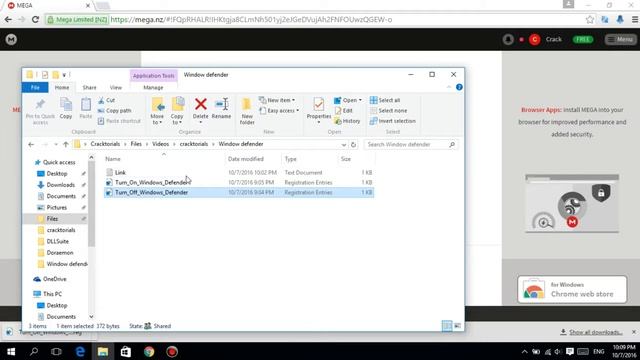
Task: Click Select none in the ribbon
Action: coord(389,111)
